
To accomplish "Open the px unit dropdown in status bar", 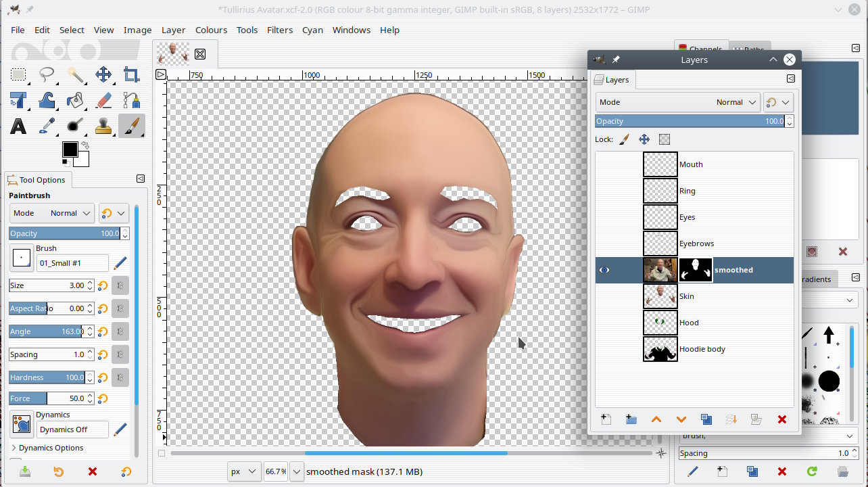I will (243, 471).
